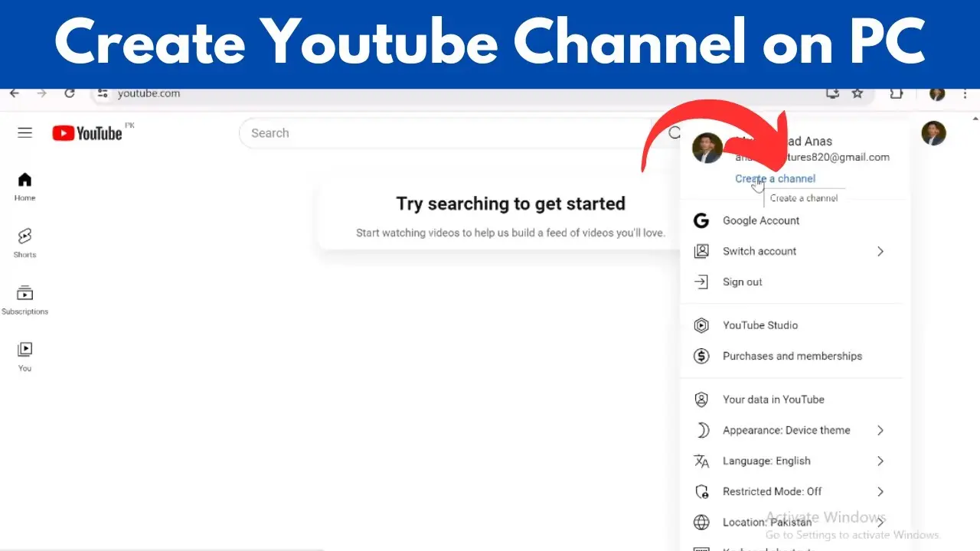Image resolution: width=980 pixels, height=551 pixels.
Task: Click the YouTube logo
Action: [87, 133]
